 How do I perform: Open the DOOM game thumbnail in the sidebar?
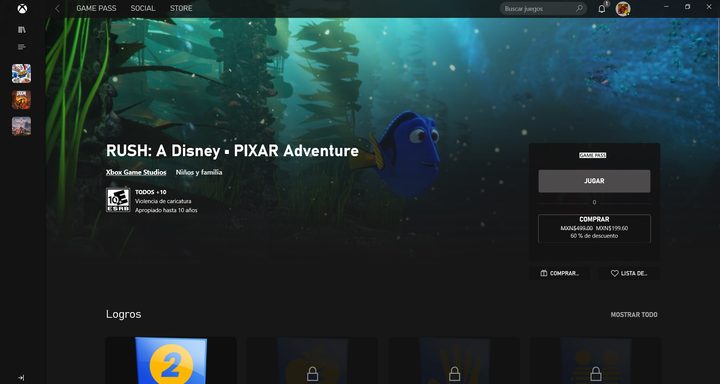[x=22, y=100]
